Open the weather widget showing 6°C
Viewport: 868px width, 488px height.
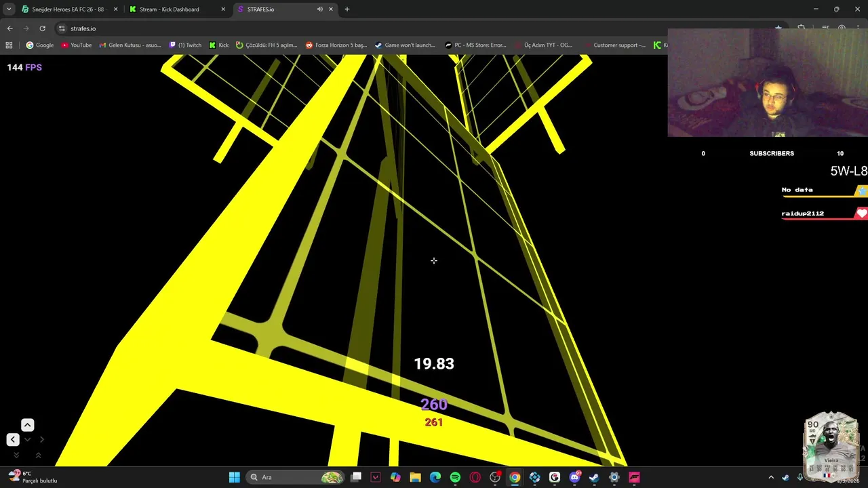[x=33, y=477]
